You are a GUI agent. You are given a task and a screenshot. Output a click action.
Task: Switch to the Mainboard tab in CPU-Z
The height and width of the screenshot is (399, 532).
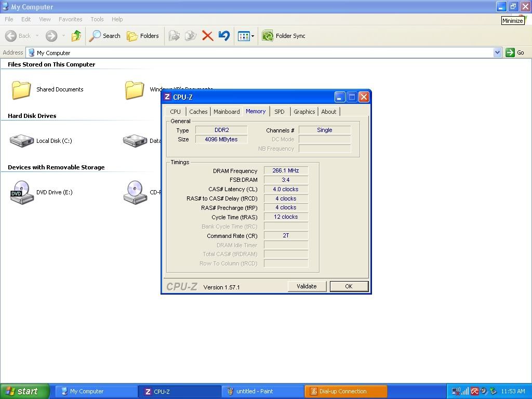(x=227, y=112)
